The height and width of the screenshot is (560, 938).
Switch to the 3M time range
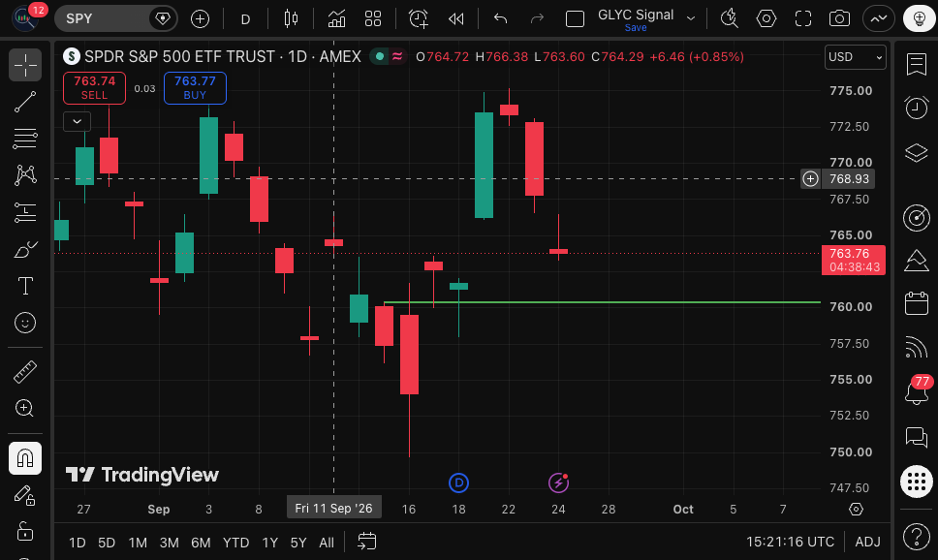[x=169, y=543]
